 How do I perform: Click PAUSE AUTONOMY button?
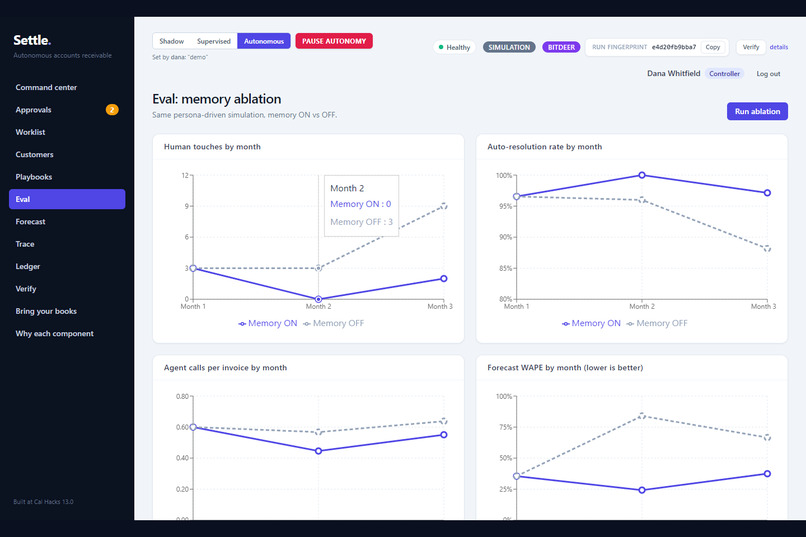point(334,41)
